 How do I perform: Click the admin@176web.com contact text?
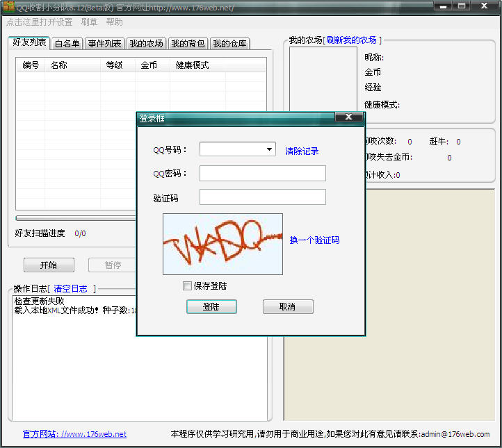[455, 434]
